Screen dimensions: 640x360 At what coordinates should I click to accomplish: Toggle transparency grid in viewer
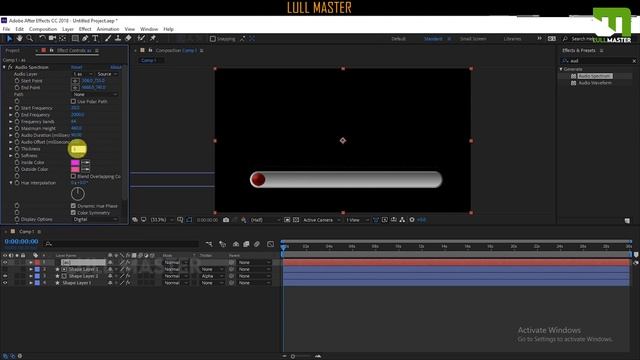296,220
